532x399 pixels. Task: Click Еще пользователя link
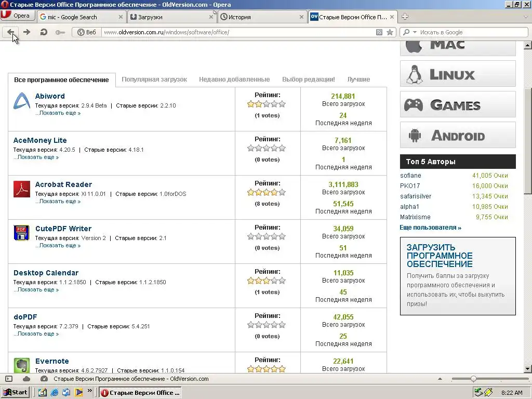point(431,228)
